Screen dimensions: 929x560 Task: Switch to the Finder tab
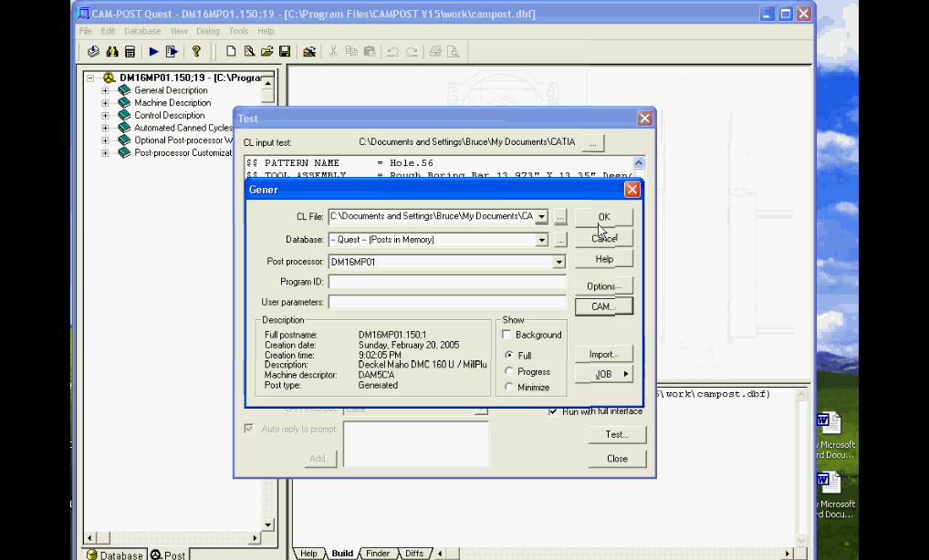(378, 554)
